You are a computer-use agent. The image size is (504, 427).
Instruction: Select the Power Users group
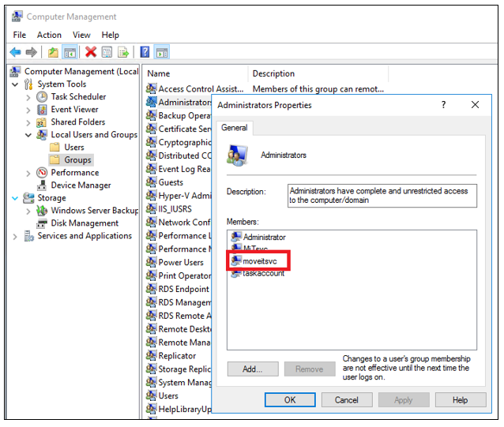175,262
